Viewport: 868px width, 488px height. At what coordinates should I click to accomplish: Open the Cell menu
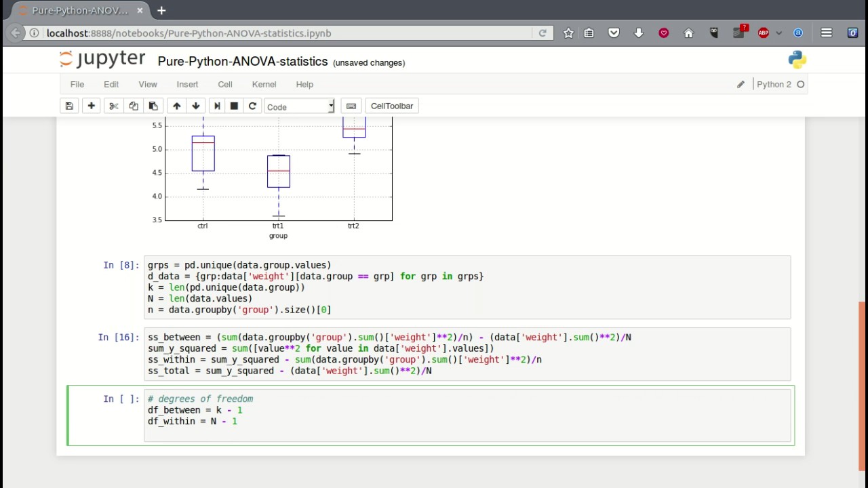225,84
